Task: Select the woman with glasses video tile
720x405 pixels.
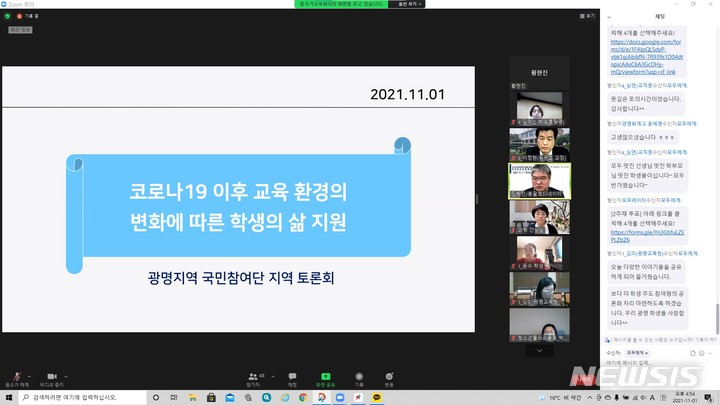Action: tap(540, 108)
